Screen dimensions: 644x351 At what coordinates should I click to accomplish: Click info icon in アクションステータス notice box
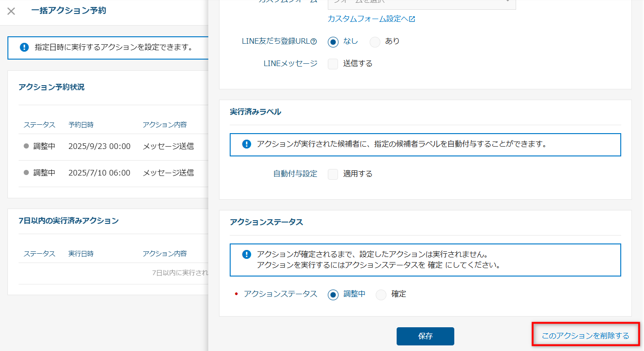[x=246, y=255]
